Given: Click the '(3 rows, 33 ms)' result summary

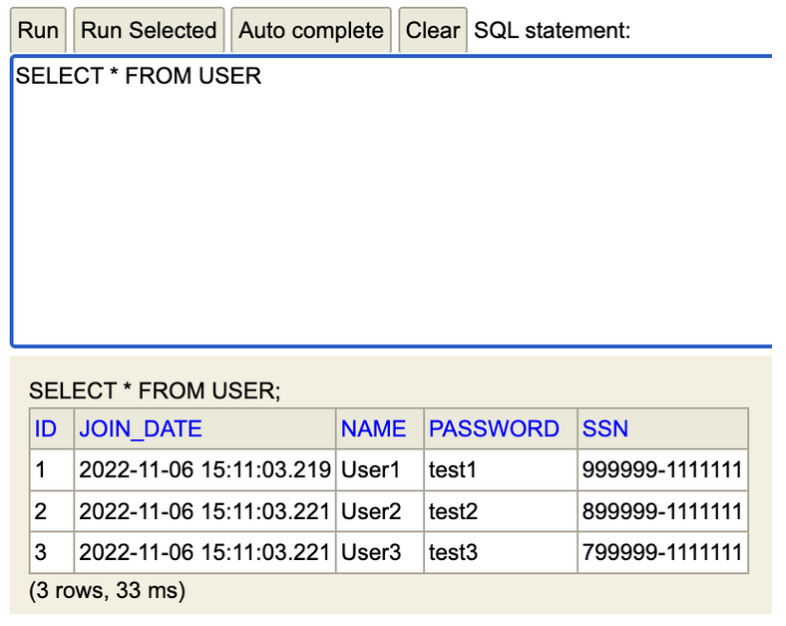Looking at the screenshot, I should [107, 590].
